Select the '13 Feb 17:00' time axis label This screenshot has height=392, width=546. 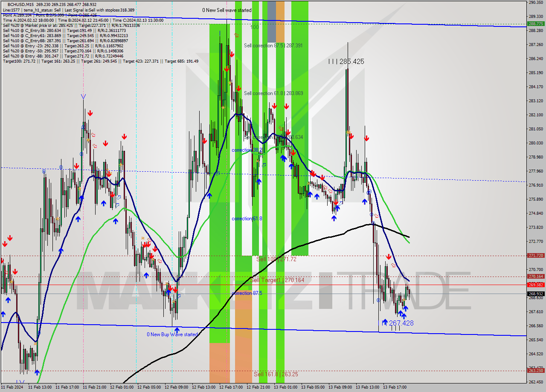(x=395, y=387)
